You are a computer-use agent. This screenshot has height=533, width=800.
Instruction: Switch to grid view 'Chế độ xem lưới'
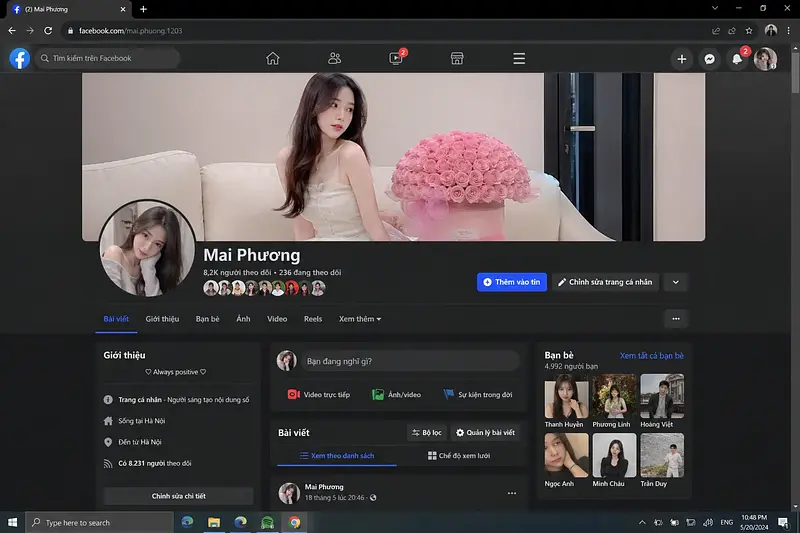[x=458, y=456]
